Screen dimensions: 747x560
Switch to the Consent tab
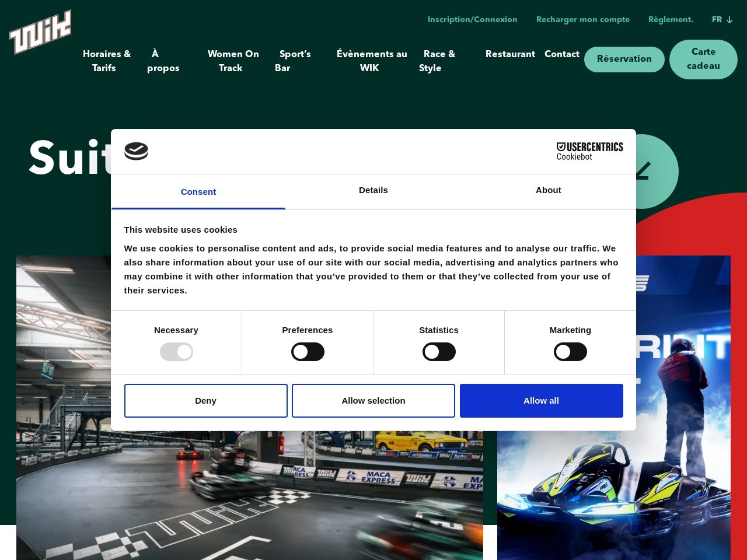pyautogui.click(x=198, y=191)
